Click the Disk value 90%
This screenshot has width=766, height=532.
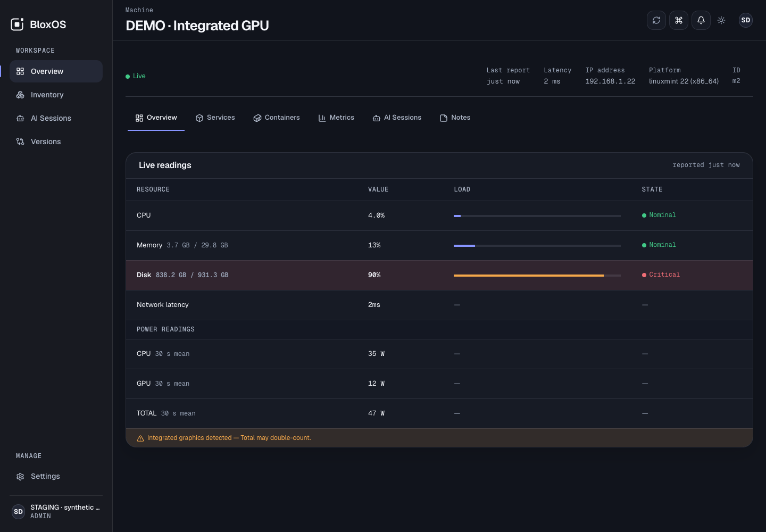pyautogui.click(x=374, y=275)
